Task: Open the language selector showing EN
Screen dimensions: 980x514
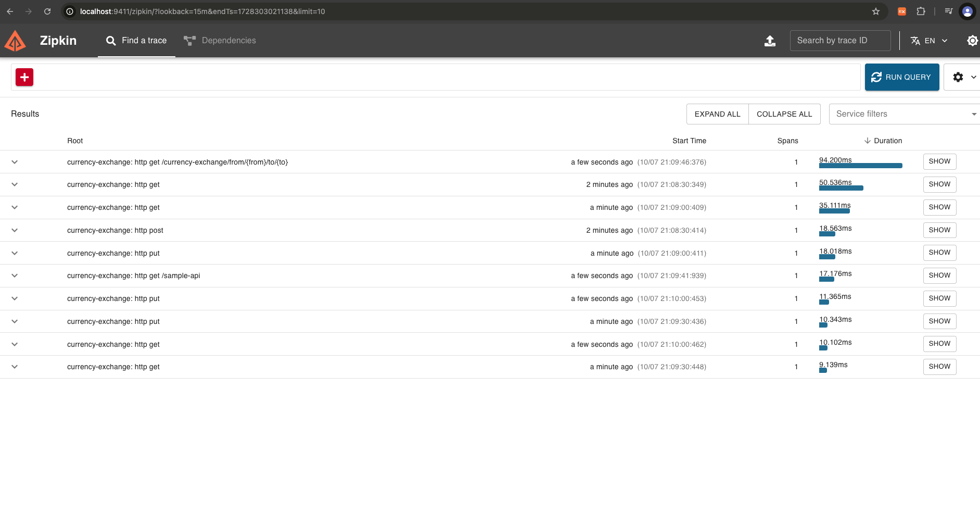Action: click(929, 41)
